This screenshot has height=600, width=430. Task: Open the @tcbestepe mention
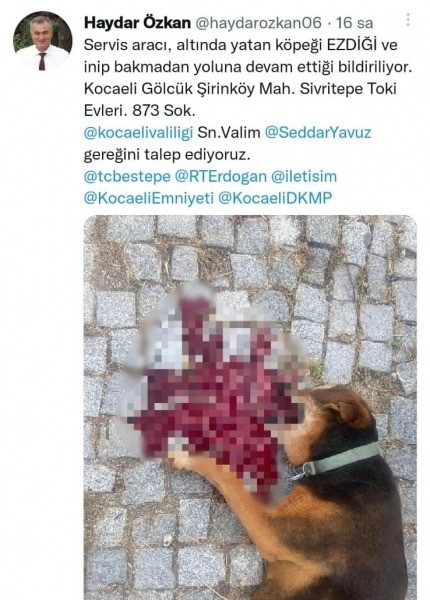127,177
